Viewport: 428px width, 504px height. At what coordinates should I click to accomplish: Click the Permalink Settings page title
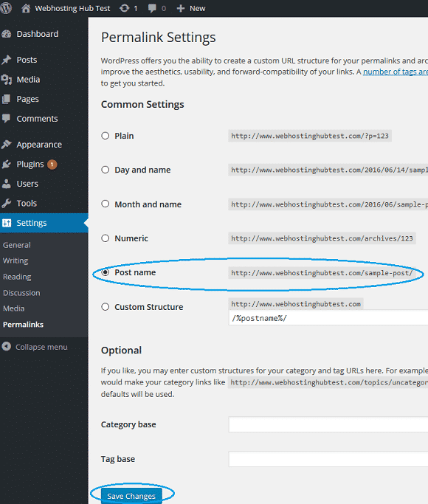point(159,38)
